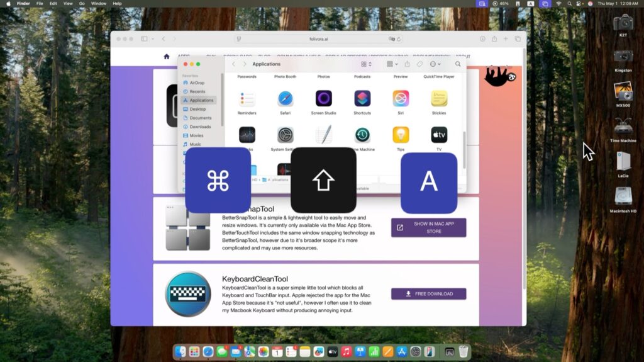
Task: Click the BetterSnapTool window grid icon
Action: (x=188, y=228)
